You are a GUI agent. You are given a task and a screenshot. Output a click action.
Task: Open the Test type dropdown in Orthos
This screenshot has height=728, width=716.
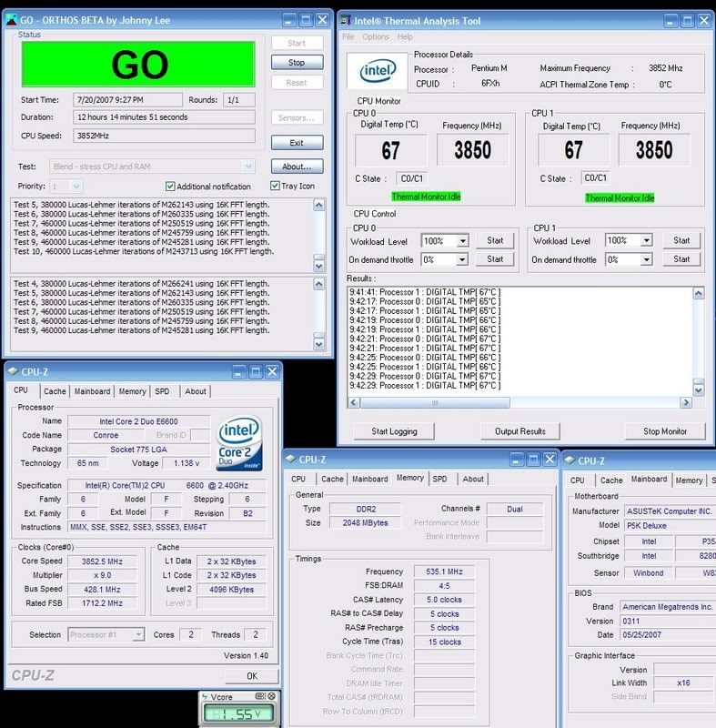(248, 167)
